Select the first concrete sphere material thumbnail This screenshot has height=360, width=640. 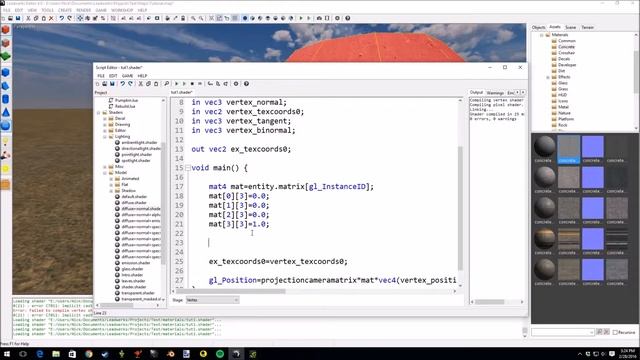click(x=544, y=146)
